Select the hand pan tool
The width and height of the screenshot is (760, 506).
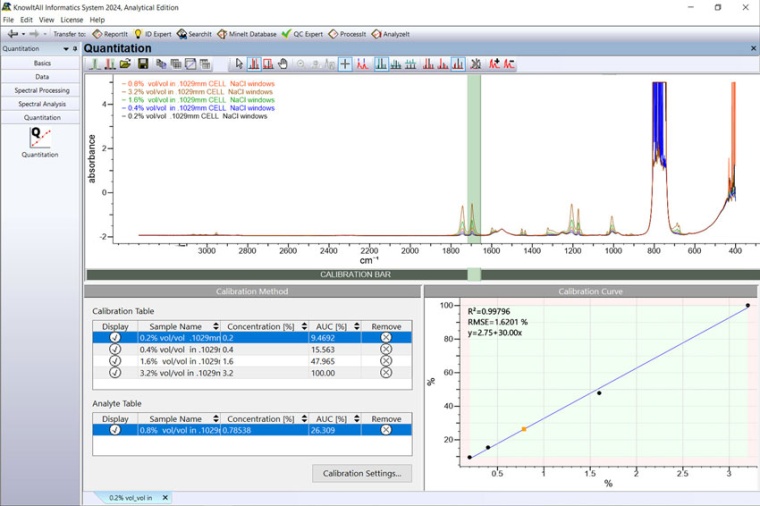pos(283,64)
